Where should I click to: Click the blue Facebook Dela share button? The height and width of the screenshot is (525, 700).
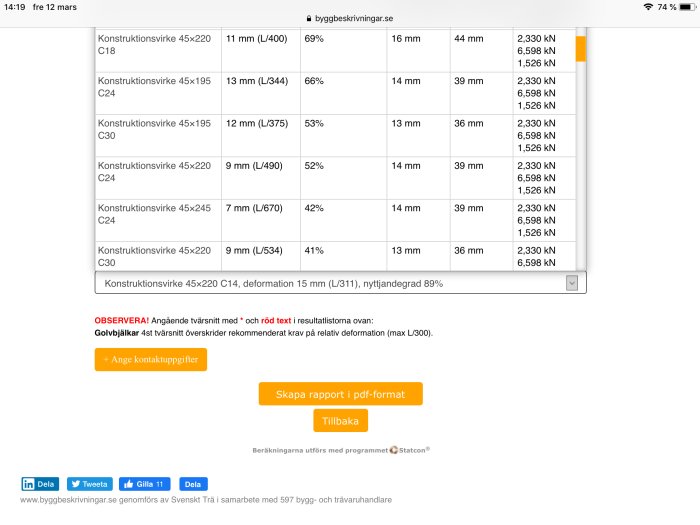pos(193,484)
